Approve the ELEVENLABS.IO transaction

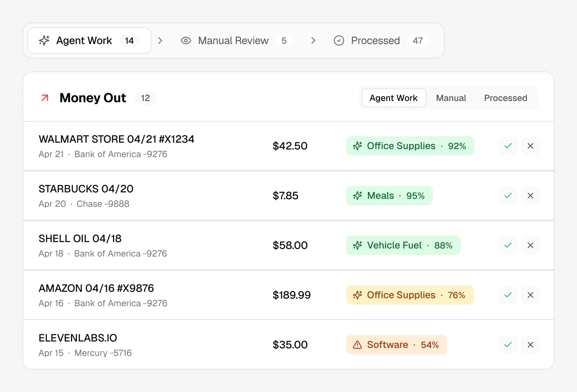(x=508, y=345)
